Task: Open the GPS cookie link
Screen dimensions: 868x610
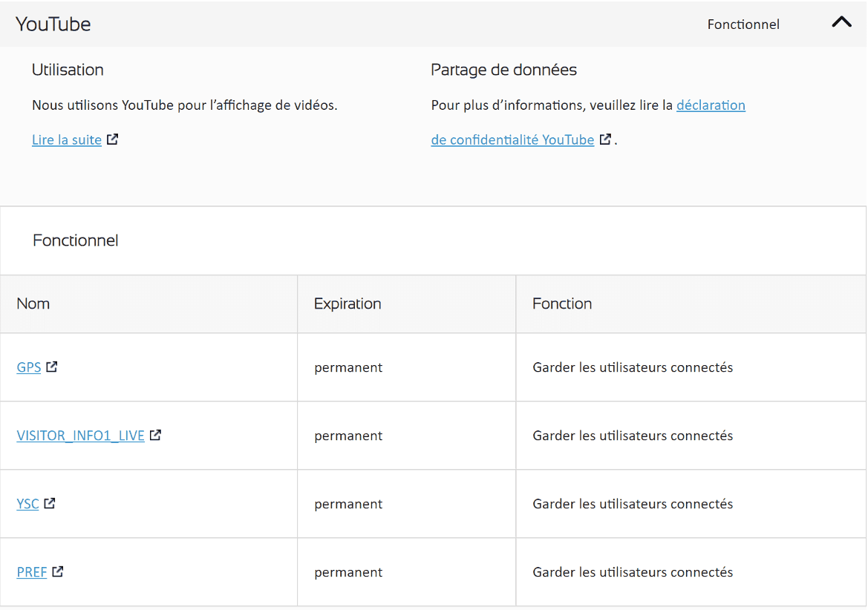Action: click(x=29, y=367)
